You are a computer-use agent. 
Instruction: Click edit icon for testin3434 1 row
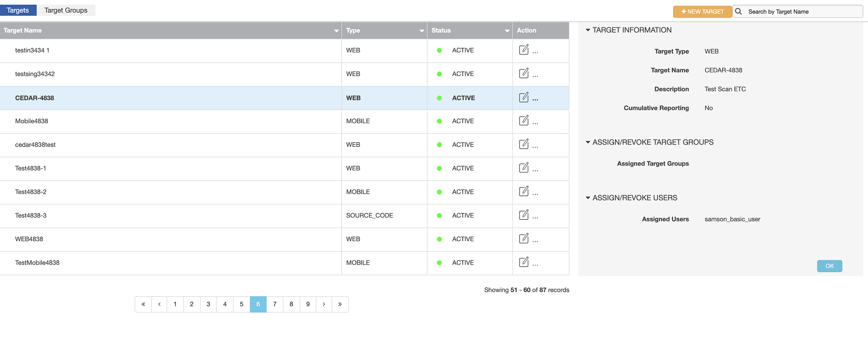point(524,49)
